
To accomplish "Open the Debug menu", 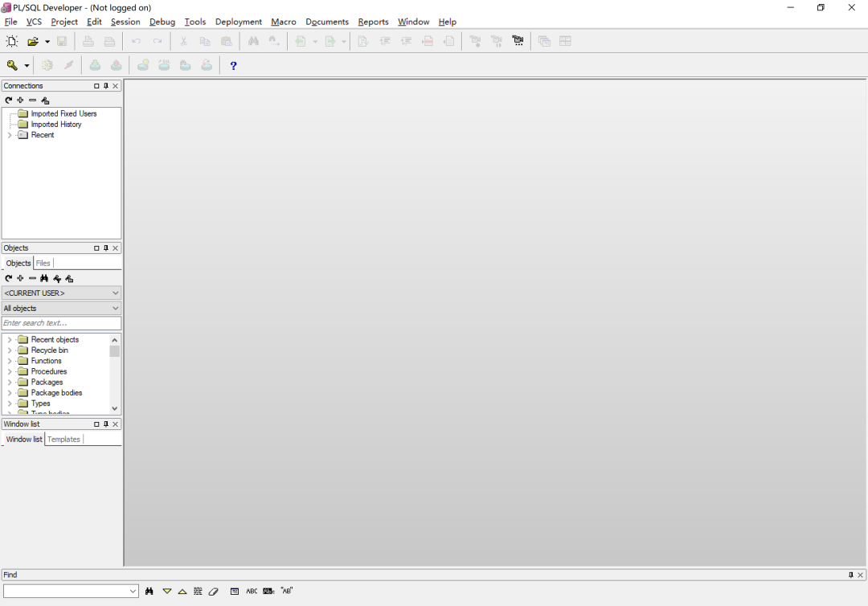I will coord(162,22).
